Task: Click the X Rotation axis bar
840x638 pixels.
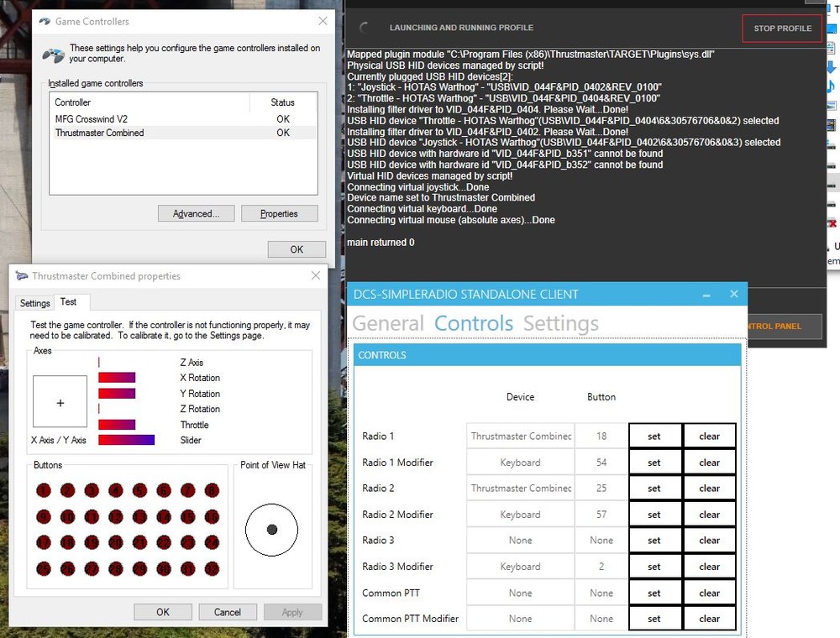Action: 117,378
